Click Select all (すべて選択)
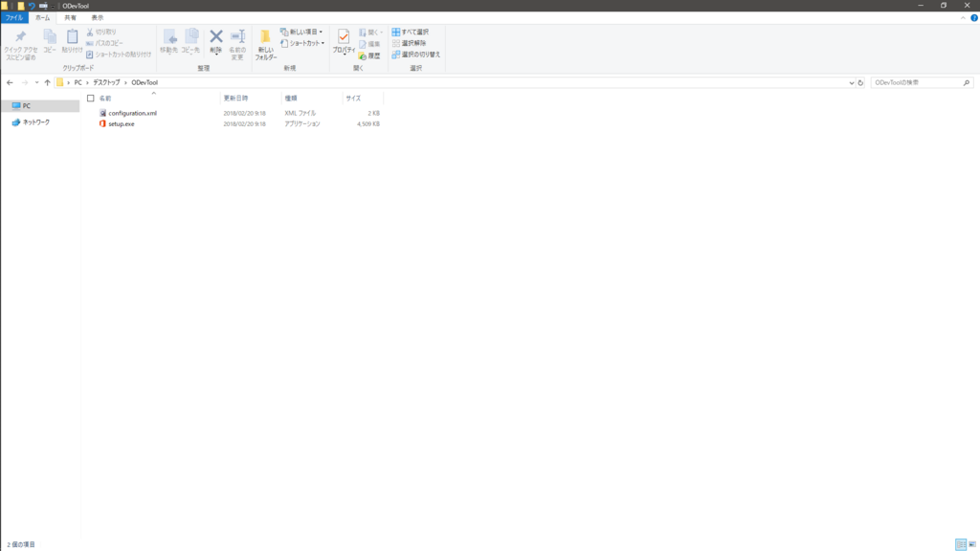This screenshot has height=551, width=980. 410,32
